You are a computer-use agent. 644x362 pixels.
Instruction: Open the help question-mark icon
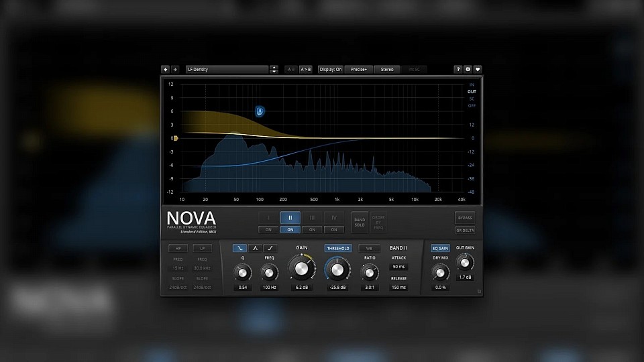(458, 69)
